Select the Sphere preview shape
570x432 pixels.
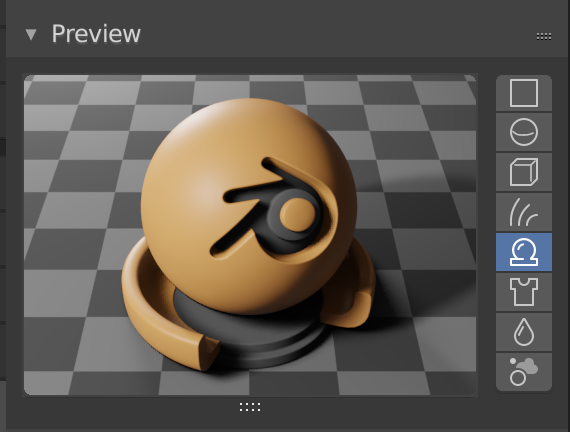pos(524,132)
